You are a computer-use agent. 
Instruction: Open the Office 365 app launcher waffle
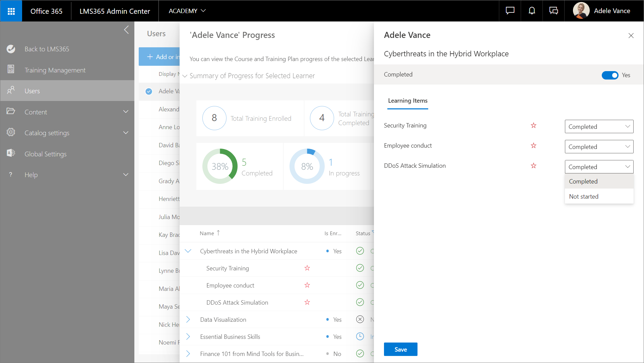pyautogui.click(x=11, y=11)
